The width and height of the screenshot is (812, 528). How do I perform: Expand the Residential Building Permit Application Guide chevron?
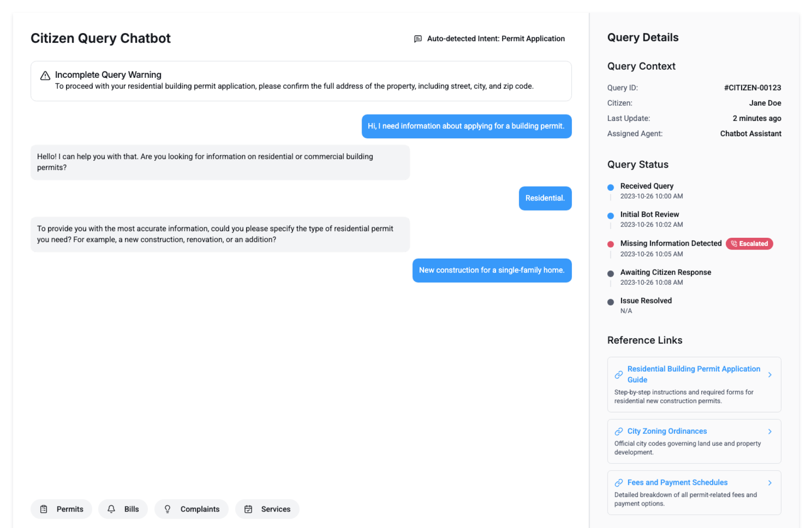[x=770, y=374]
